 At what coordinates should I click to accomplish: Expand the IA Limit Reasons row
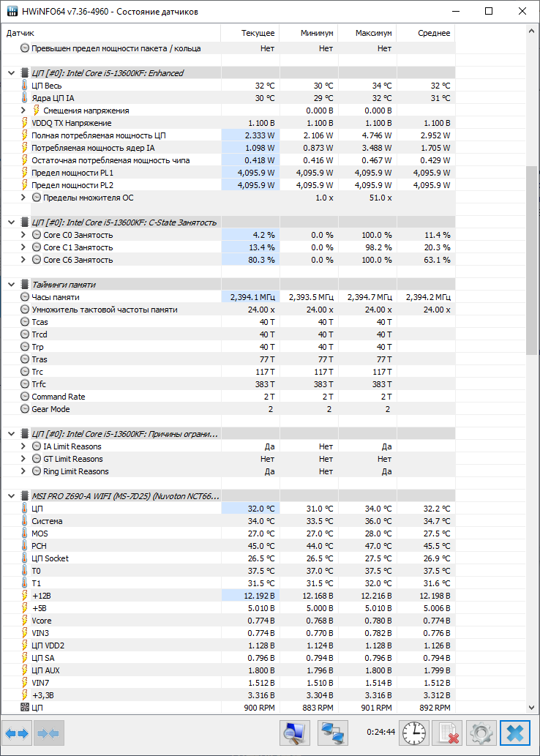point(23,446)
